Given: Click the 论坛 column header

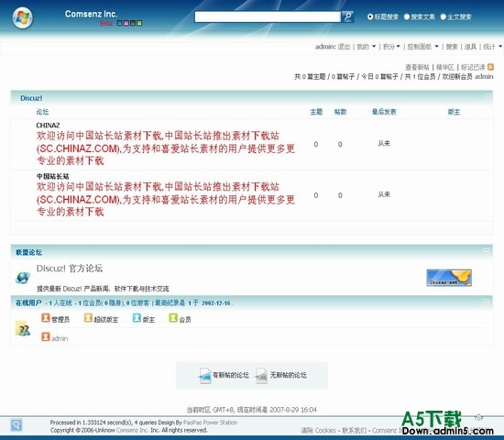Looking at the screenshot, I should pyautogui.click(x=42, y=112).
